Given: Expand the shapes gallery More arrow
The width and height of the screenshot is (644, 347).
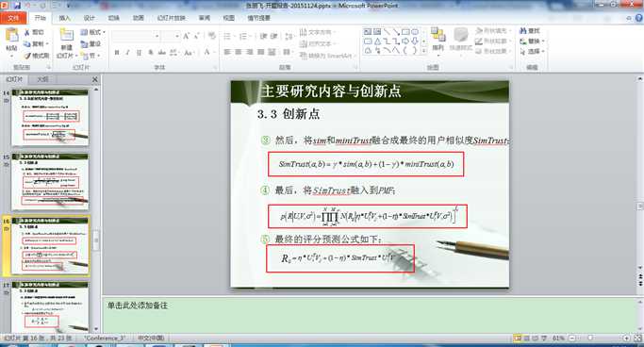Looking at the screenshot, I should [424, 51].
